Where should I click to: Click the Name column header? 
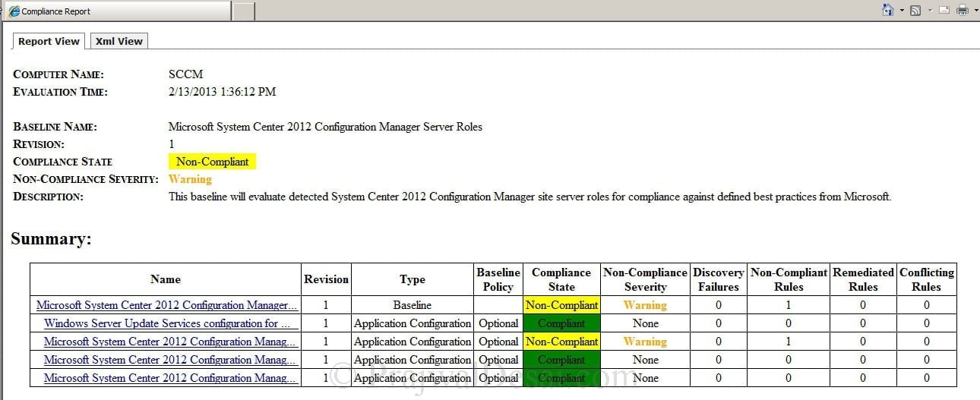[x=166, y=279]
